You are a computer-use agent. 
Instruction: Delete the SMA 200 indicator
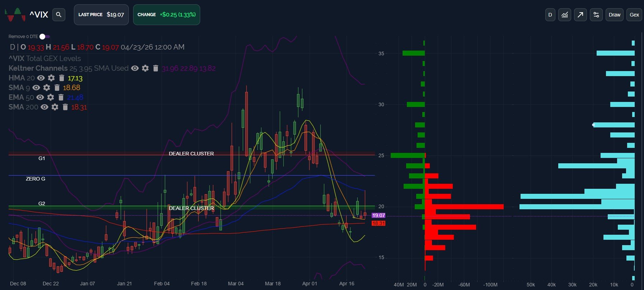pyautogui.click(x=65, y=107)
